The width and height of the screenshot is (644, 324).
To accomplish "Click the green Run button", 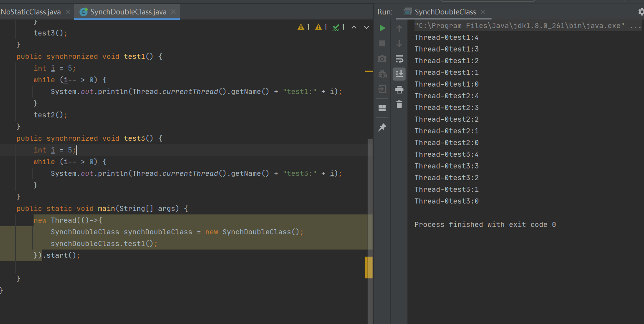I will click(x=382, y=28).
